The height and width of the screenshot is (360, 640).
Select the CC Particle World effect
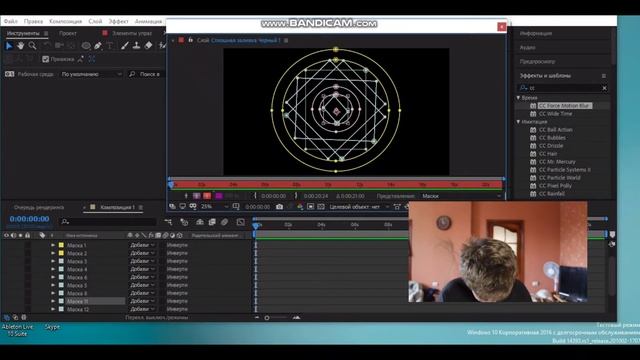click(559, 178)
